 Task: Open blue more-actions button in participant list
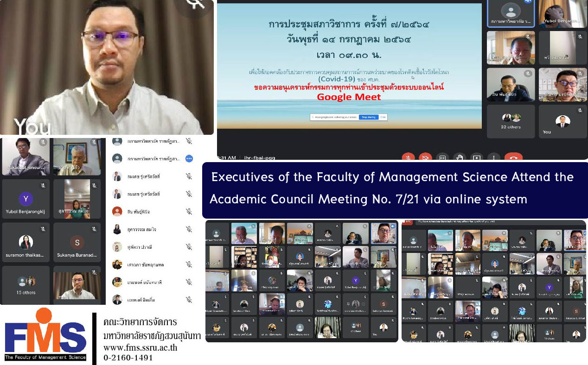189,158
